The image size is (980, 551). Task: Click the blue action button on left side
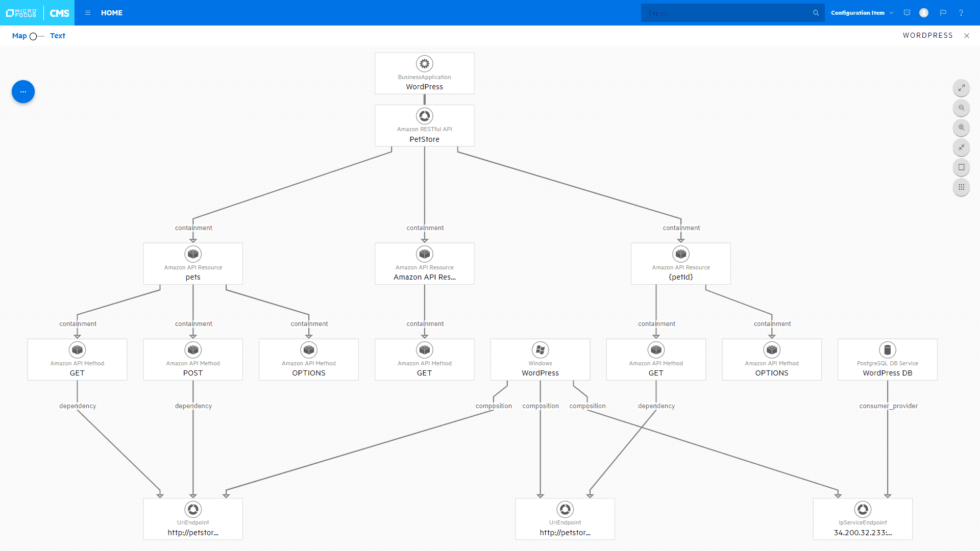click(x=22, y=91)
